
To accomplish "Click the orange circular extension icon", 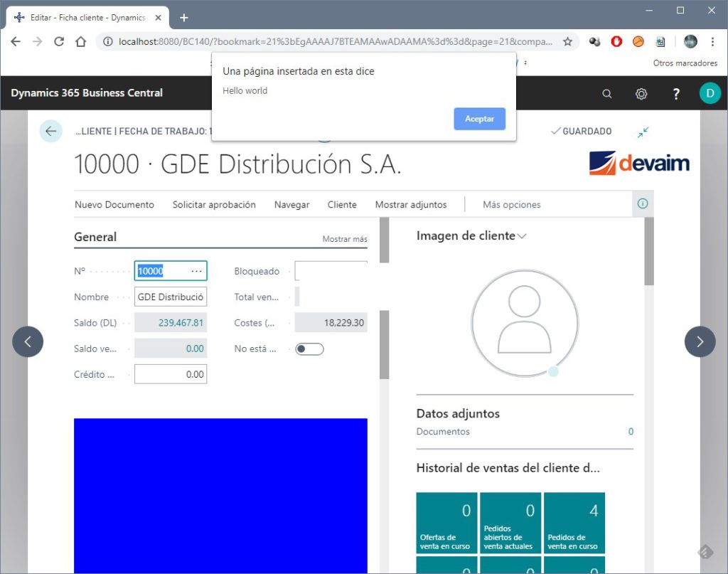I will [x=638, y=42].
